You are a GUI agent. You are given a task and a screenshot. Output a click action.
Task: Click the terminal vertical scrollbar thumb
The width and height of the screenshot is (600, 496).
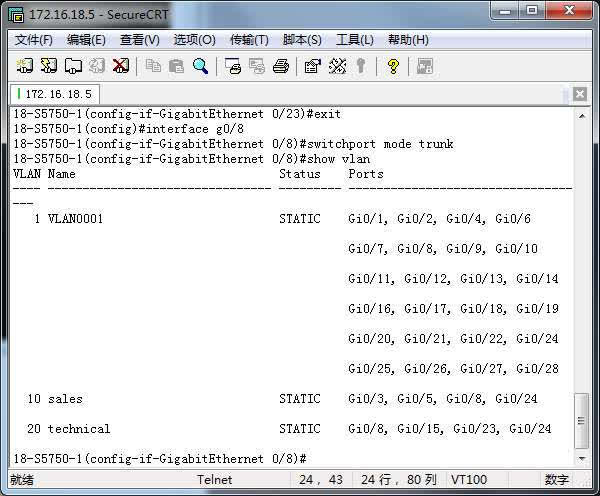tap(582, 421)
